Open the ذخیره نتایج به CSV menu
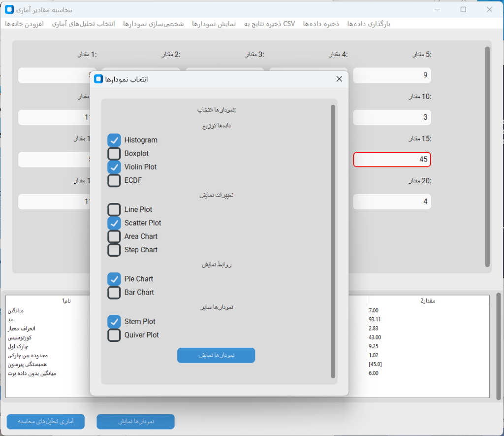The width and height of the screenshot is (504, 436). tap(269, 24)
